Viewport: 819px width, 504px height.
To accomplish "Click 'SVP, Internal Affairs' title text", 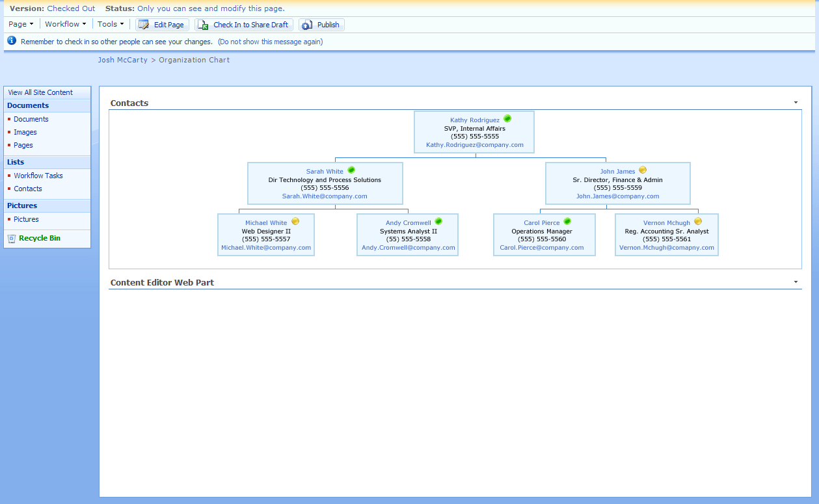I will (x=475, y=129).
